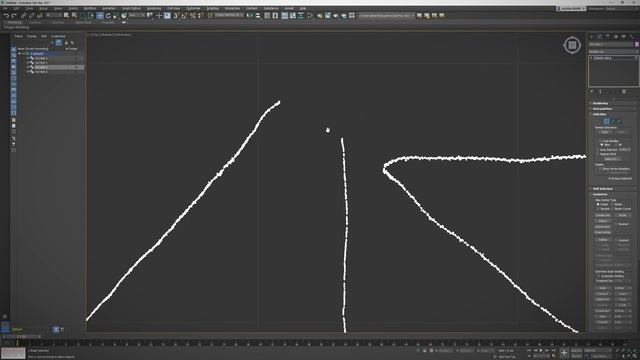
Task: Select the Vertex sub-object level icon
Action: point(607,122)
